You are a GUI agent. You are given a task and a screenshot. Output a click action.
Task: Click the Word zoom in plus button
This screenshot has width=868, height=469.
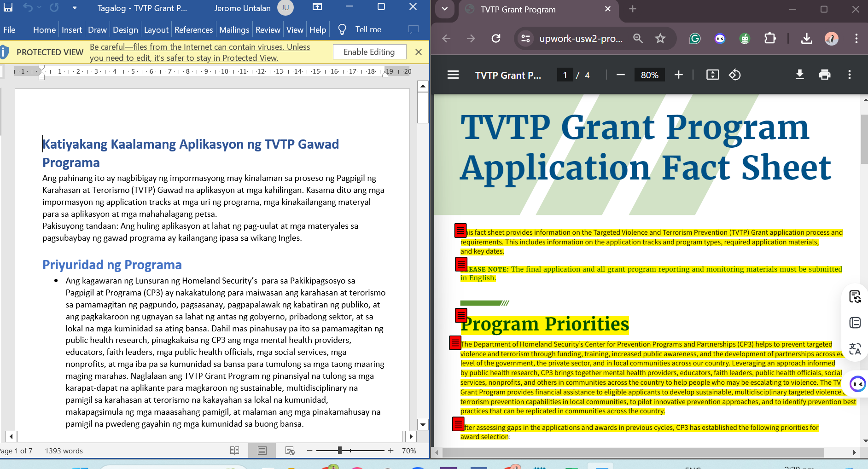click(x=390, y=451)
